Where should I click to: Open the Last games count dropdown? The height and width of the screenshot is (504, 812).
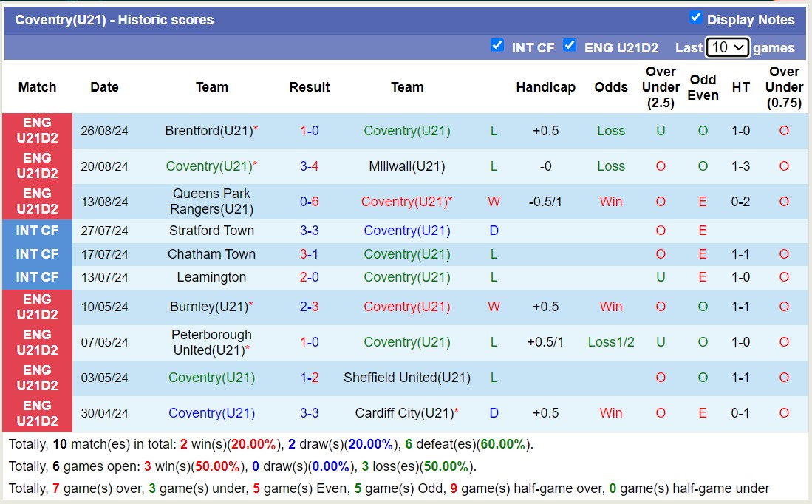click(728, 47)
